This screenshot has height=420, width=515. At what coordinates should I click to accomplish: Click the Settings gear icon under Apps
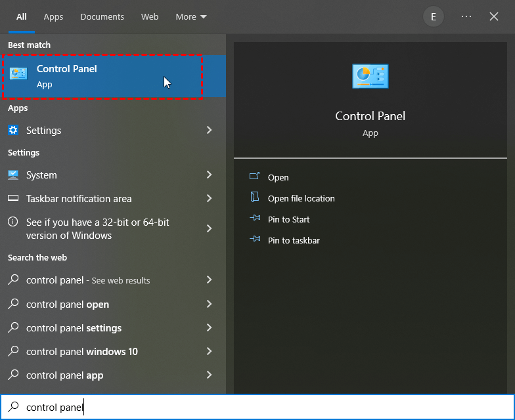(13, 130)
